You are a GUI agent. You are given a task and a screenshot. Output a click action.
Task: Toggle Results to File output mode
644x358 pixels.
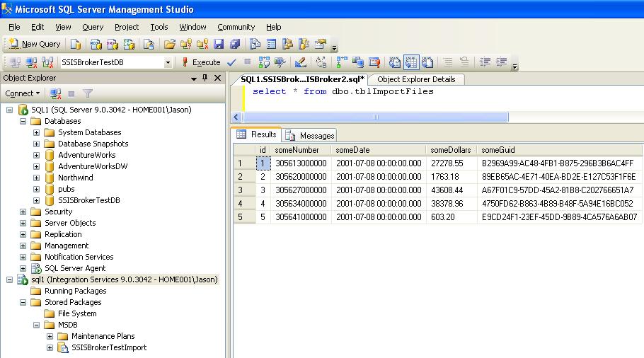[427, 62]
